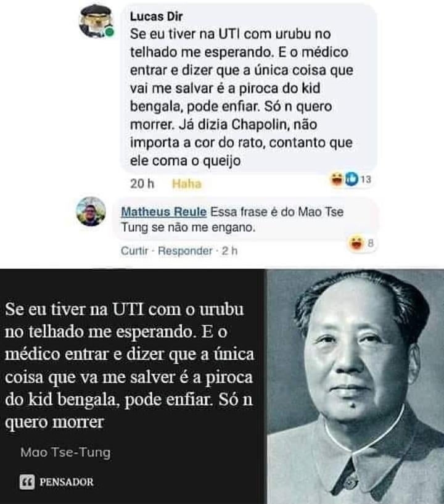
Task: Click the laughing emoji on Lucas's comment
Action: pos(337,178)
